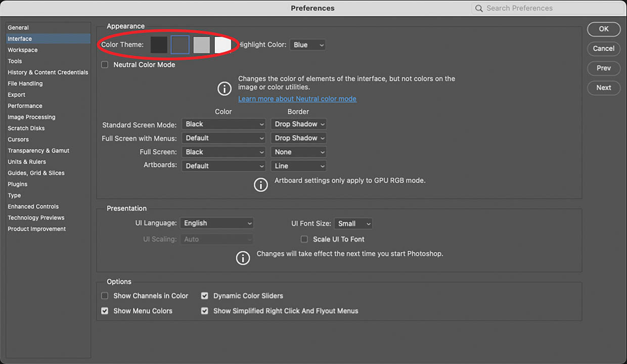627x364 pixels.
Task: Open the Artboards border dropdown
Action: tap(298, 166)
